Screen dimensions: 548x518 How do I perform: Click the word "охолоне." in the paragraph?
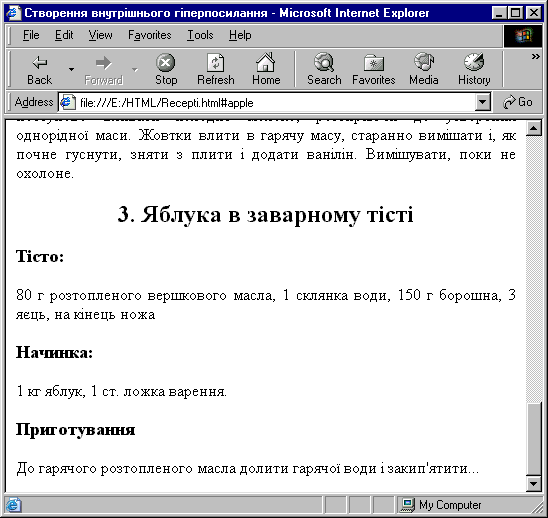pos(45,174)
